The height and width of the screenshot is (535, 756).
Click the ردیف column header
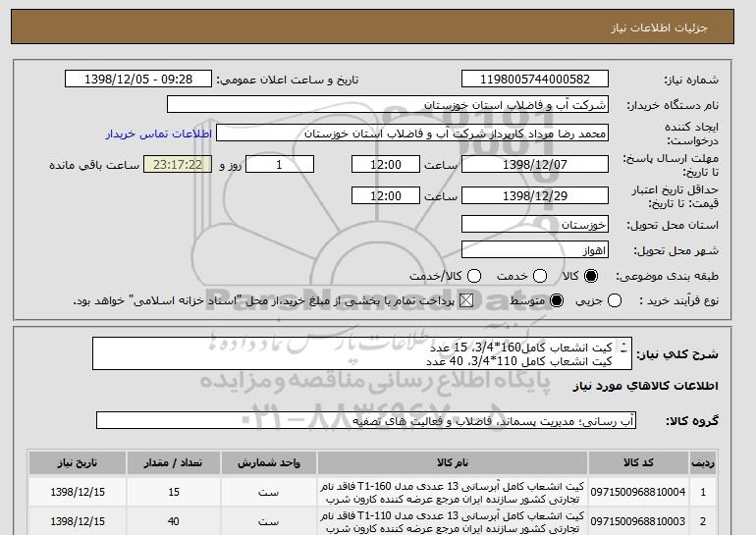click(x=703, y=462)
